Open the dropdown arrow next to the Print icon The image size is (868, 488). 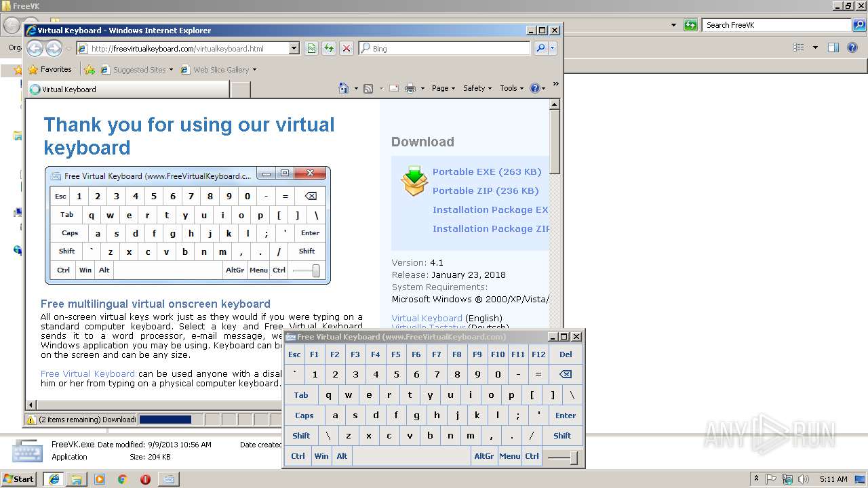422,89
